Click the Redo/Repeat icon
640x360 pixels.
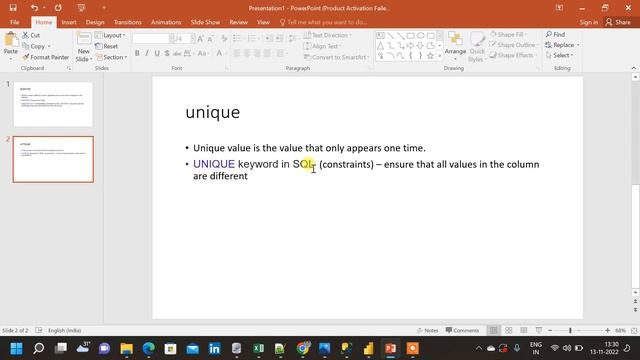click(58, 8)
